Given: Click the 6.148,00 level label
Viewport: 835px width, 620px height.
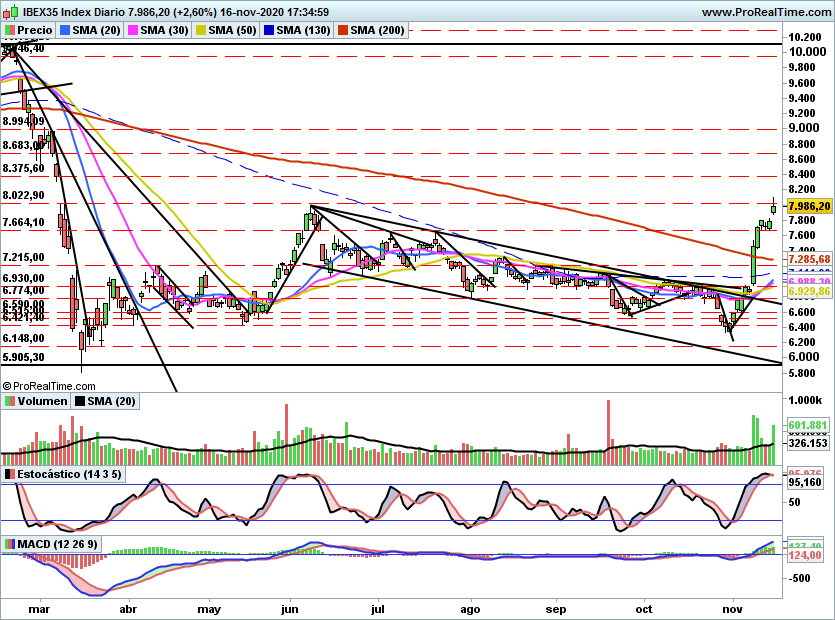Looking at the screenshot, I should 23,338.
